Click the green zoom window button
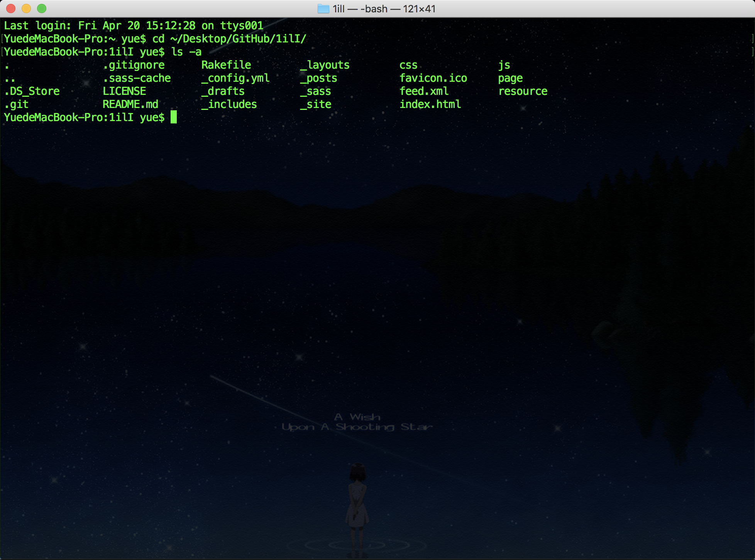The width and height of the screenshot is (755, 560). 42,8
